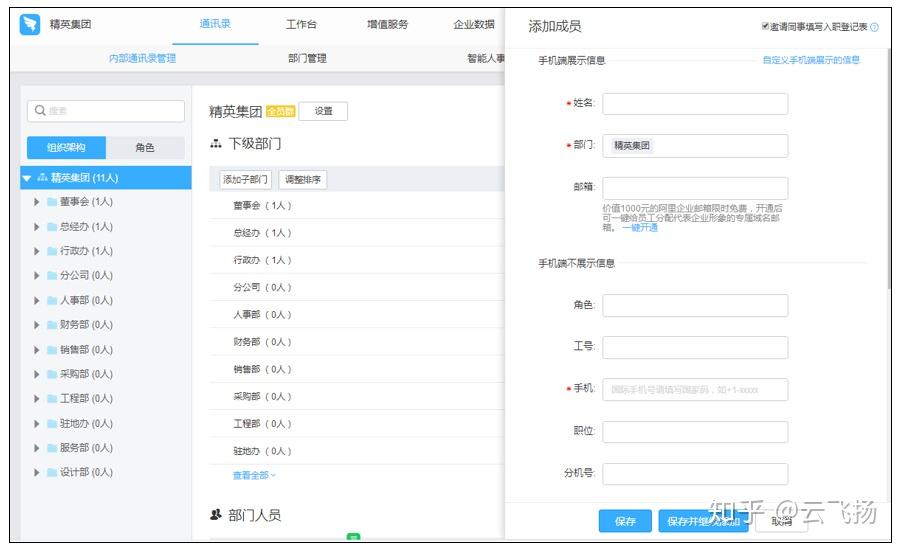Click the 角色 input field

pyautogui.click(x=695, y=306)
